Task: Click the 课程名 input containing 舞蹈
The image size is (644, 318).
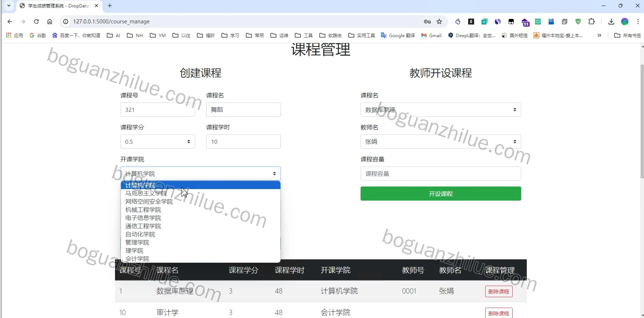Action: point(243,110)
